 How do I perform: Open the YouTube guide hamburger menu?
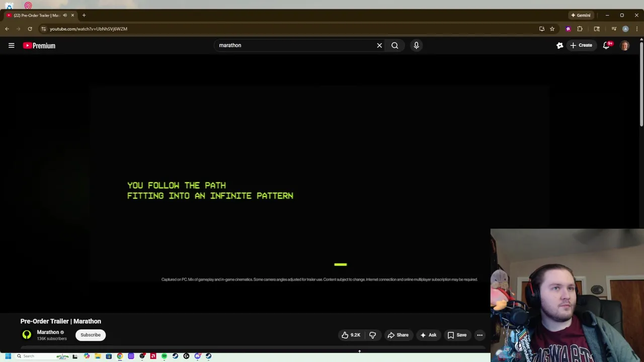11,46
